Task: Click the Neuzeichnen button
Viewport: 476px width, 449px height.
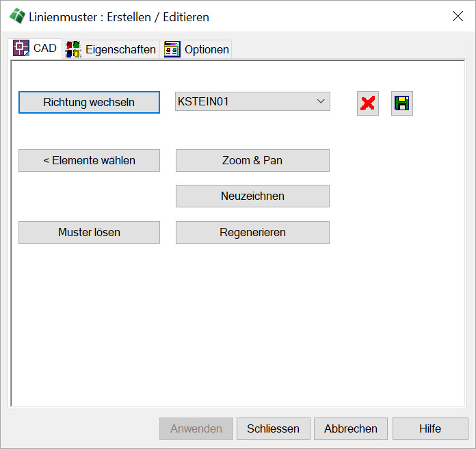Action: coord(252,196)
